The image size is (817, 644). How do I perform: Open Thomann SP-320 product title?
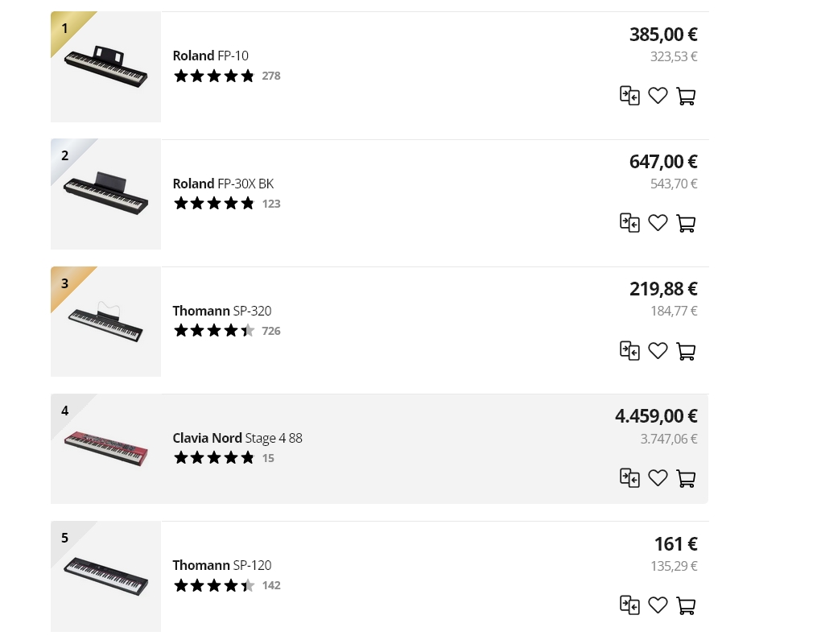[221, 311]
